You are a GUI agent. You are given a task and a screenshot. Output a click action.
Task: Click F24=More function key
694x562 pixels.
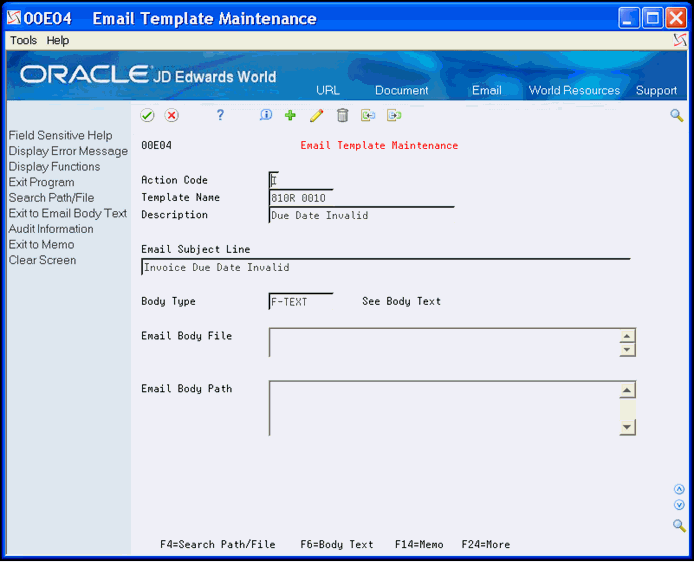point(486,544)
